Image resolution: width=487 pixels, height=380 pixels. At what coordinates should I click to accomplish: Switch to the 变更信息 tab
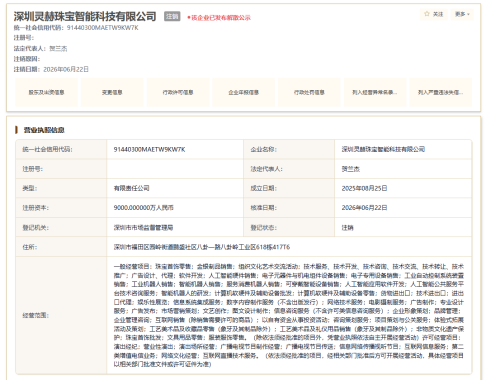[x=112, y=92]
